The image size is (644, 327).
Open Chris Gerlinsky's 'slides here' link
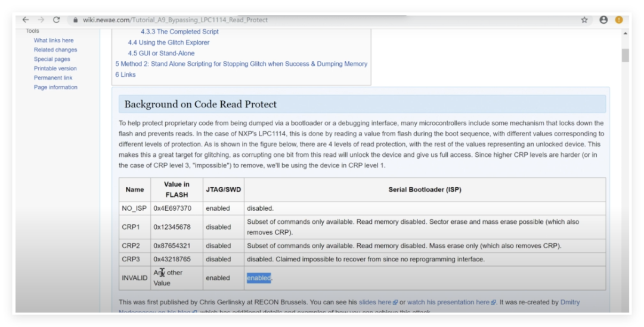pyautogui.click(x=376, y=303)
